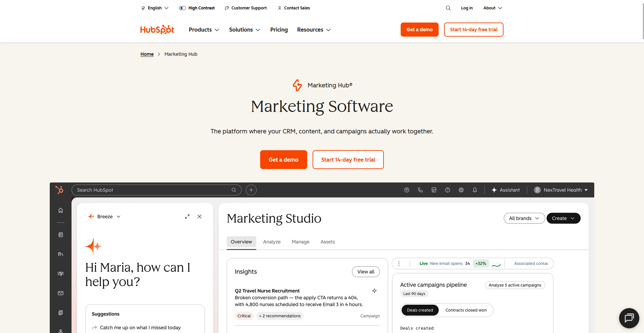Select the Overview tab
Viewport: 644px width, 333px height.
[241, 242]
